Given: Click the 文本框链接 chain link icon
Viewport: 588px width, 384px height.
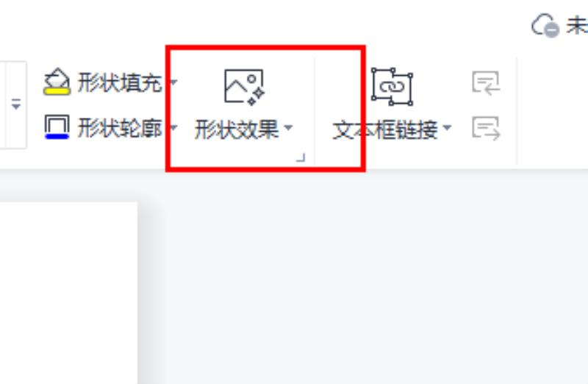Looking at the screenshot, I should tap(392, 87).
